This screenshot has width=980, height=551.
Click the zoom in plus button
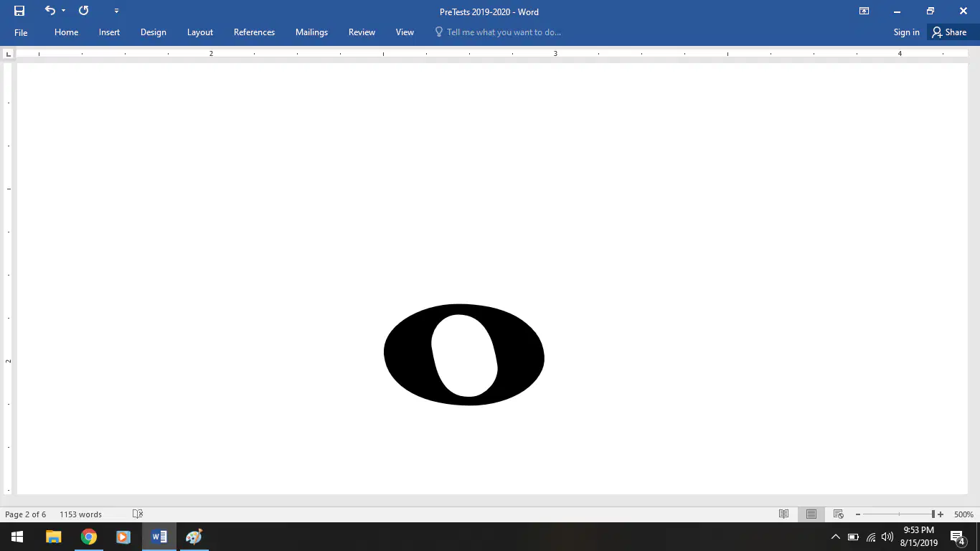click(941, 514)
